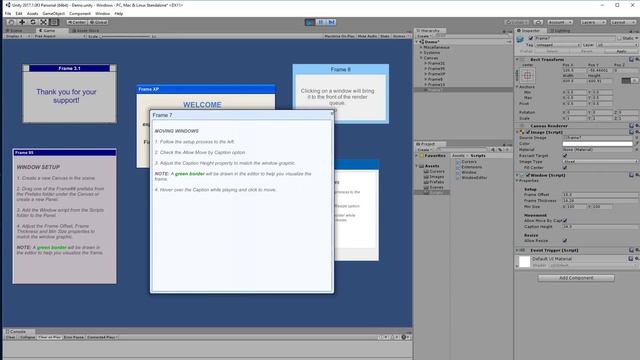Open the Component menu
The height and width of the screenshot is (360, 640).
pyautogui.click(x=80, y=13)
